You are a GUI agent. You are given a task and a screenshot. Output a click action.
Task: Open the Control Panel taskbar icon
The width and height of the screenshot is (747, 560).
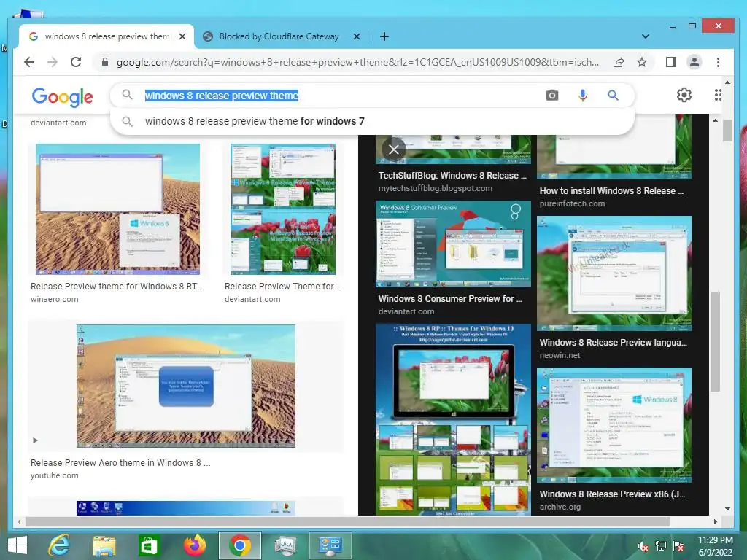[330, 545]
